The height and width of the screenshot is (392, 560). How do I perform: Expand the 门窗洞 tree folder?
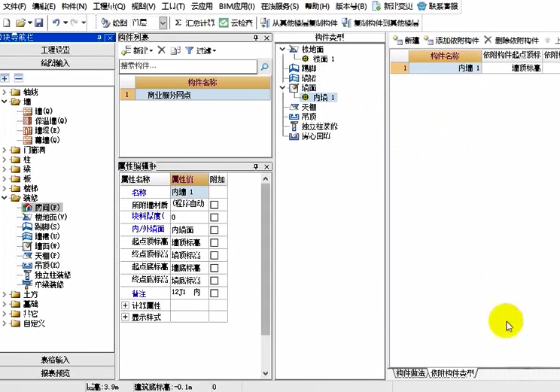coord(6,150)
